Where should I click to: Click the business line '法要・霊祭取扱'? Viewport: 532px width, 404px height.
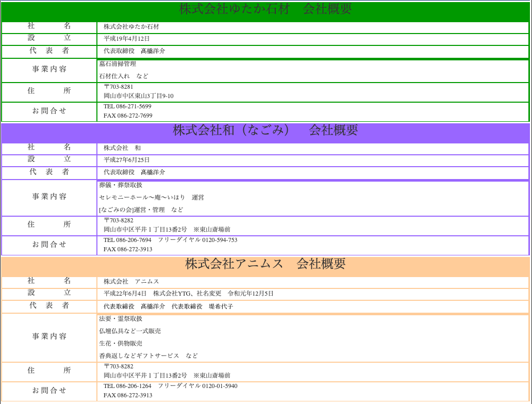coord(121,319)
